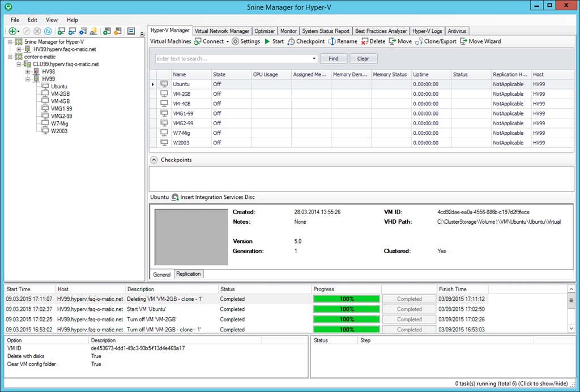
Task: Switch to Virtual Network Manager tab
Action: [x=222, y=31]
